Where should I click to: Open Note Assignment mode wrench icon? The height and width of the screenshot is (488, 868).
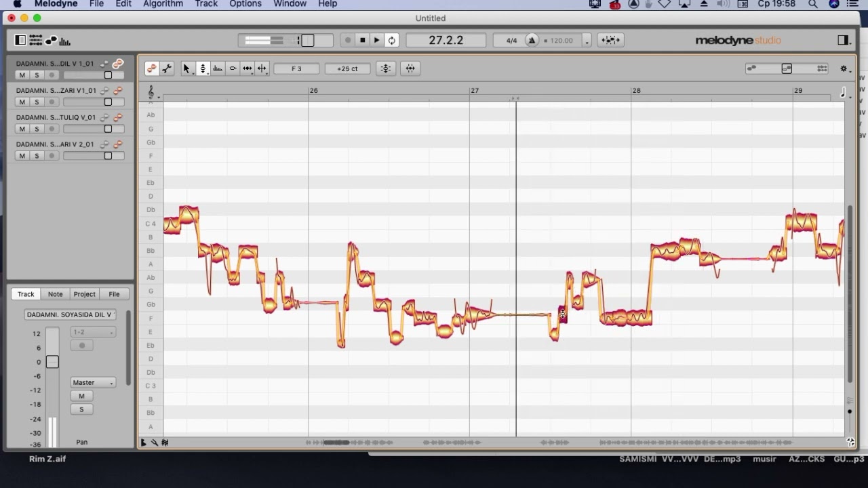coord(167,68)
